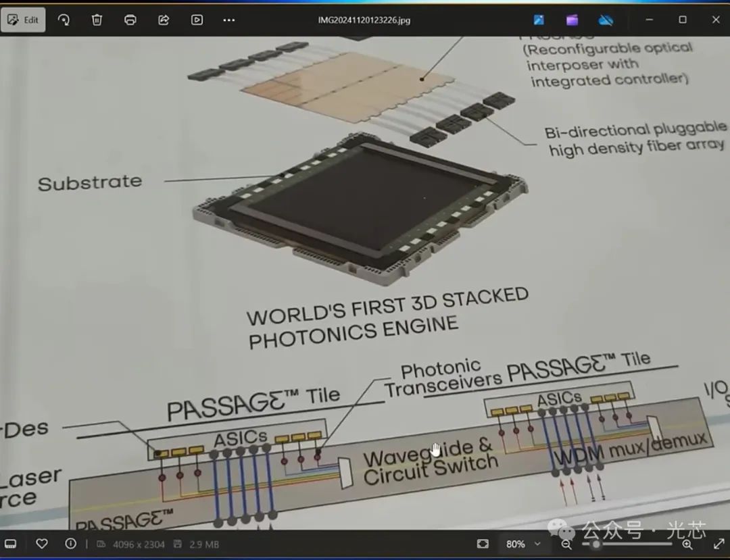Rotate the image with the rotate icon
The image size is (730, 560).
[x=64, y=20]
